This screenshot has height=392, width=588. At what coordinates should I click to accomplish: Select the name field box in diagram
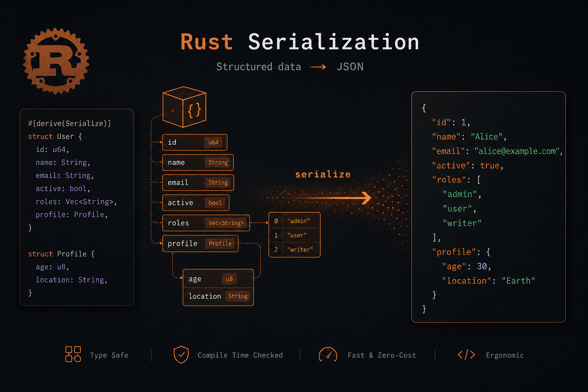point(198,162)
